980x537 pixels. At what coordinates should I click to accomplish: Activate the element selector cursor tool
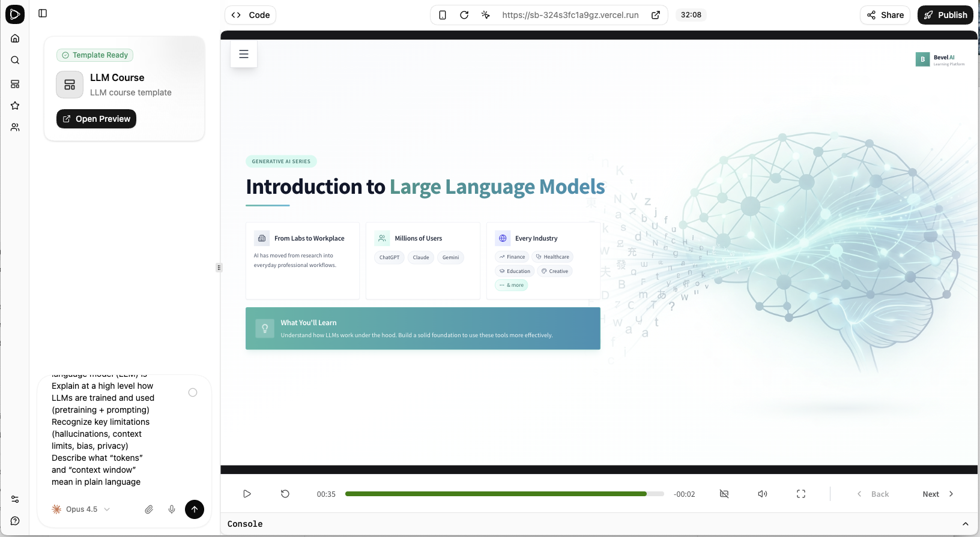click(486, 15)
